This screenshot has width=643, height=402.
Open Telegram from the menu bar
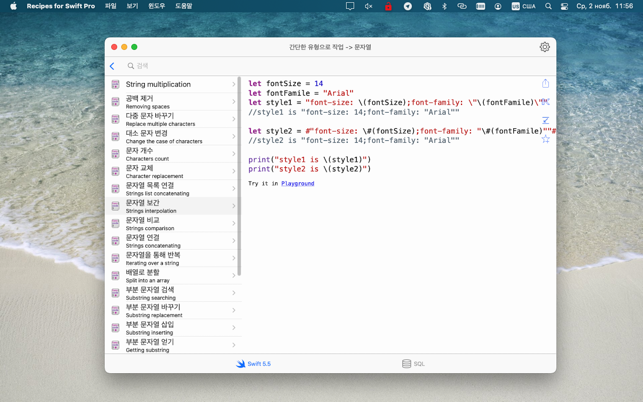(x=408, y=6)
